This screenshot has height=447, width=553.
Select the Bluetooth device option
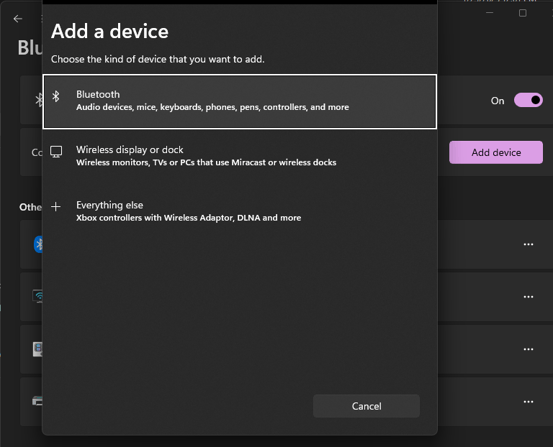239,102
